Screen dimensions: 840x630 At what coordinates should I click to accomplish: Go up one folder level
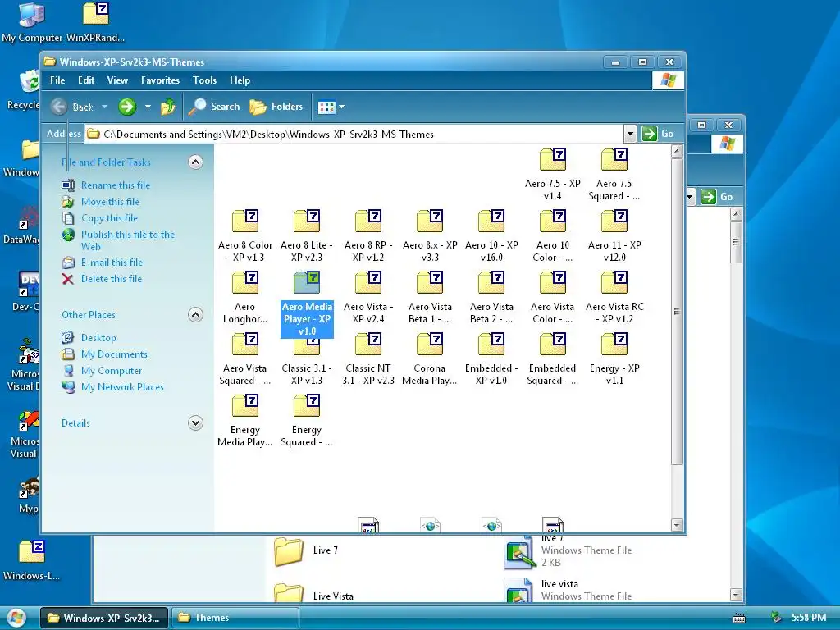coord(167,107)
